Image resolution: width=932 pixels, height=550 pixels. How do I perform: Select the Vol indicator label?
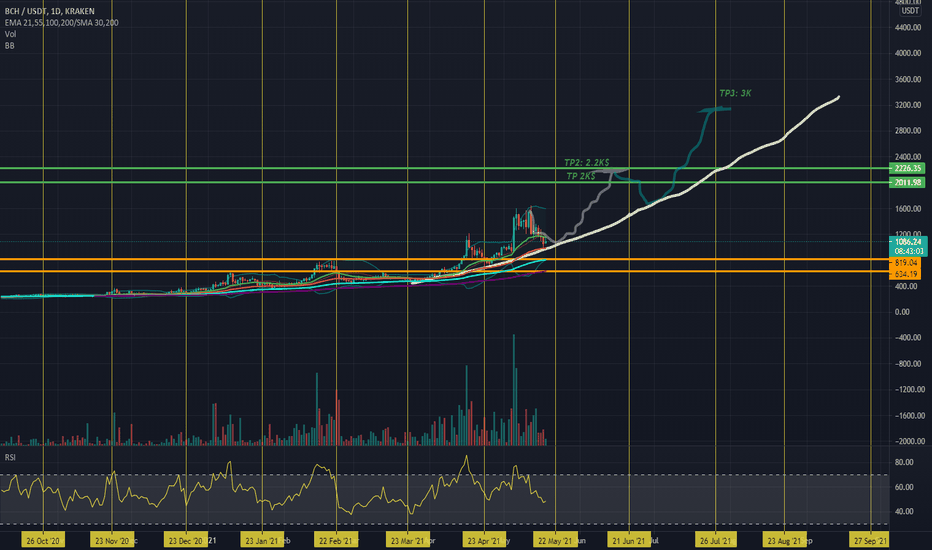click(10, 34)
